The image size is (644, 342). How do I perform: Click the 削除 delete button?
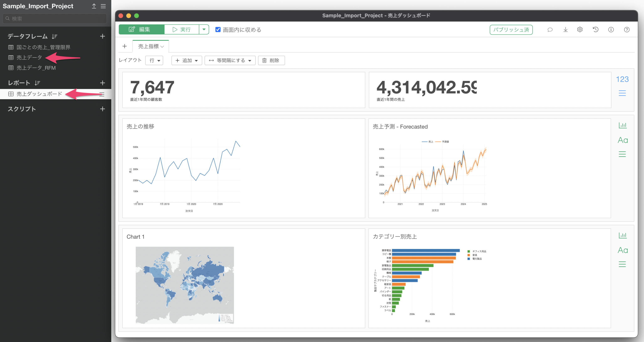click(x=271, y=60)
